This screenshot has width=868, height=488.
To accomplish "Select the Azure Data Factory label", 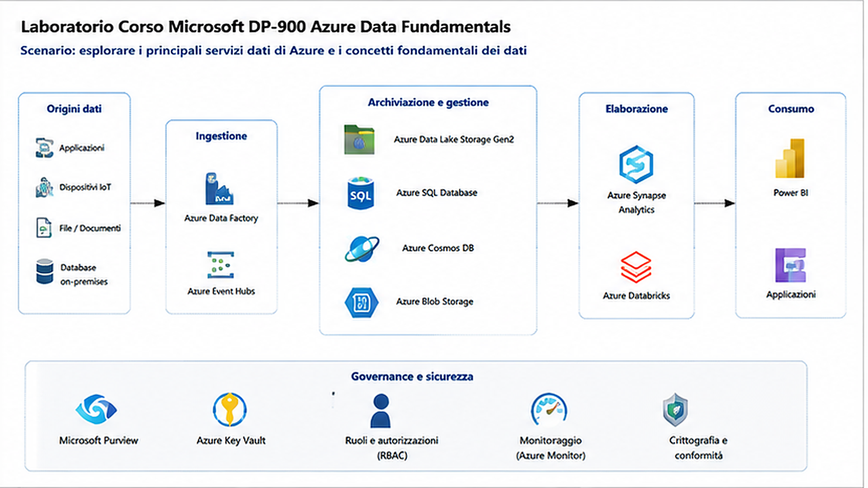I will pyautogui.click(x=221, y=219).
